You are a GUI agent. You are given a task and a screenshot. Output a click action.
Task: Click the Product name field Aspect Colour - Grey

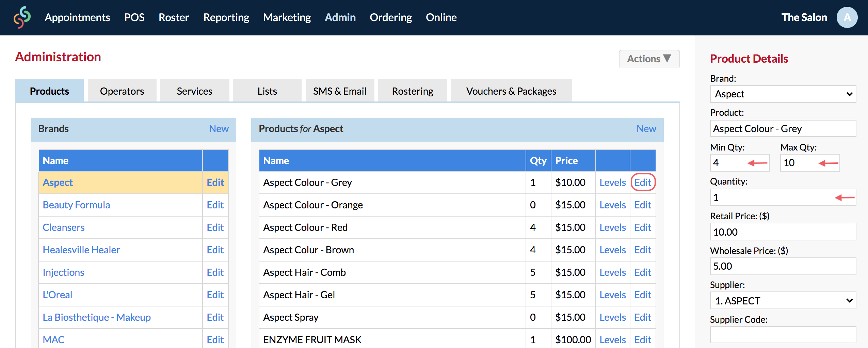tap(783, 129)
